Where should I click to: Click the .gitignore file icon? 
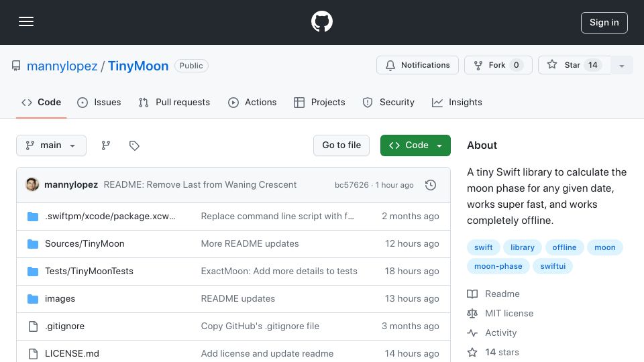point(33,326)
